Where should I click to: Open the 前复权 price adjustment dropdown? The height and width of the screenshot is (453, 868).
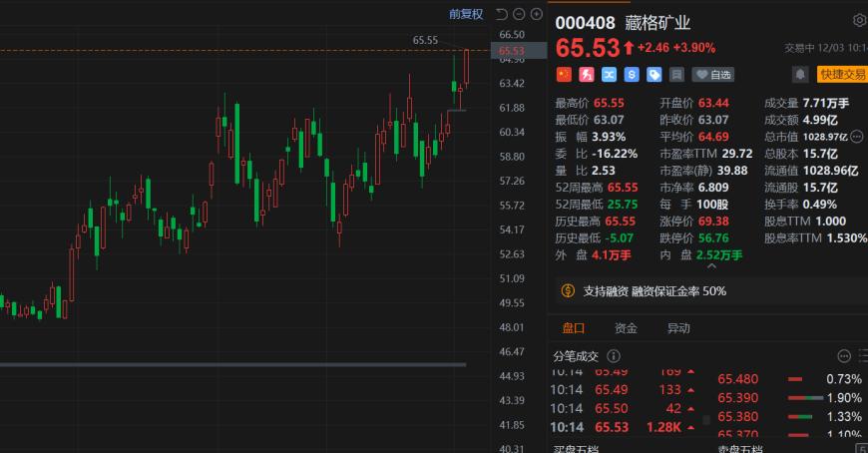coord(466,14)
